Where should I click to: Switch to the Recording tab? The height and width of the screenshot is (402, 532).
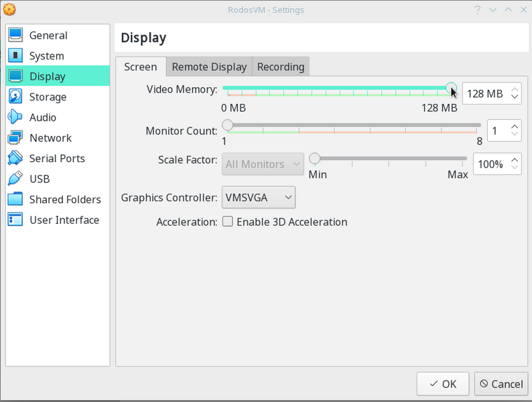[x=281, y=66]
